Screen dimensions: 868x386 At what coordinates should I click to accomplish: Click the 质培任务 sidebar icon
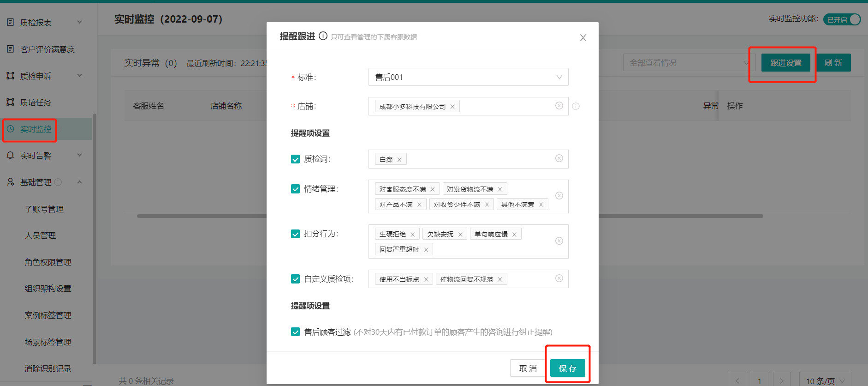point(11,102)
